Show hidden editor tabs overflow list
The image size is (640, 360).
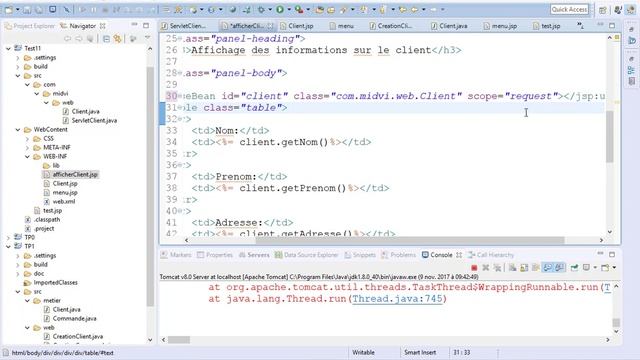click(x=580, y=26)
